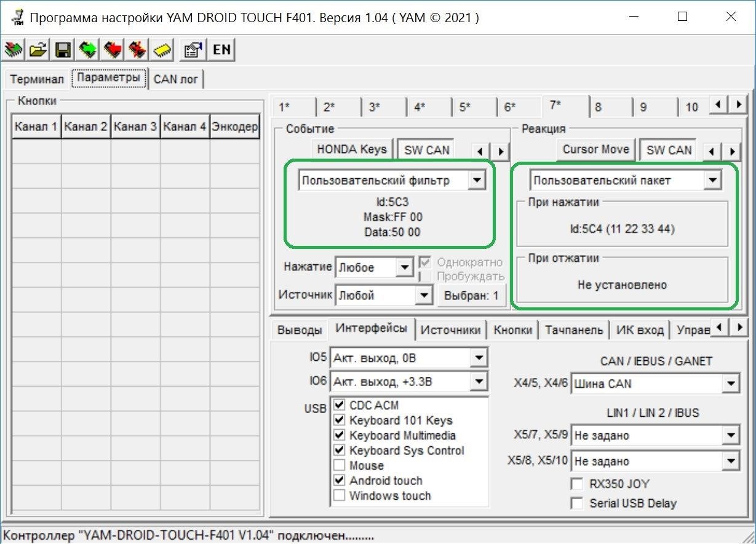Click the chip icon with red arrow
This screenshot has height=544, width=756.
pyautogui.click(x=112, y=50)
